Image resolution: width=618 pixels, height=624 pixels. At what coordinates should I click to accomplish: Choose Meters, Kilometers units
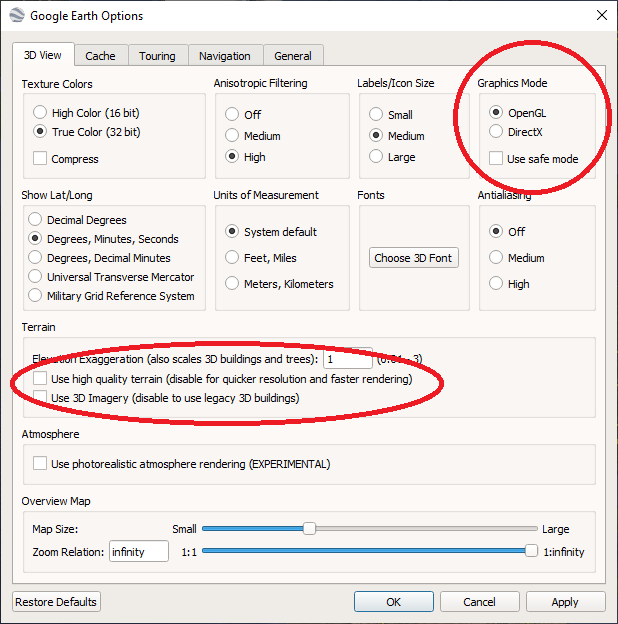click(232, 283)
